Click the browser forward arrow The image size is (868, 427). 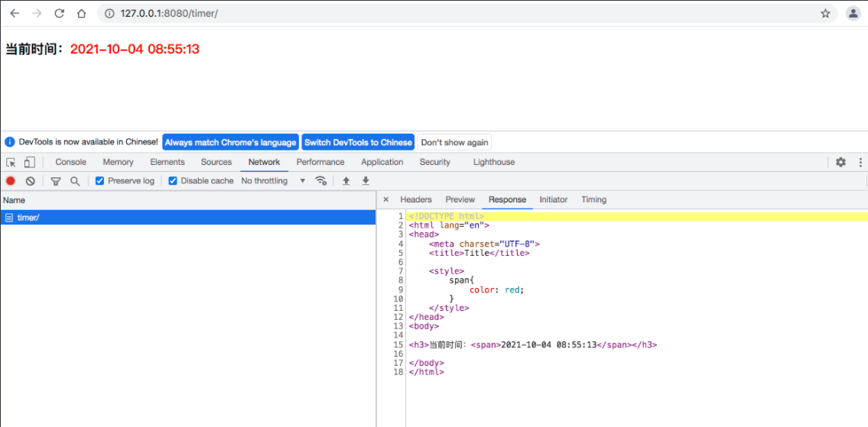pyautogui.click(x=37, y=14)
